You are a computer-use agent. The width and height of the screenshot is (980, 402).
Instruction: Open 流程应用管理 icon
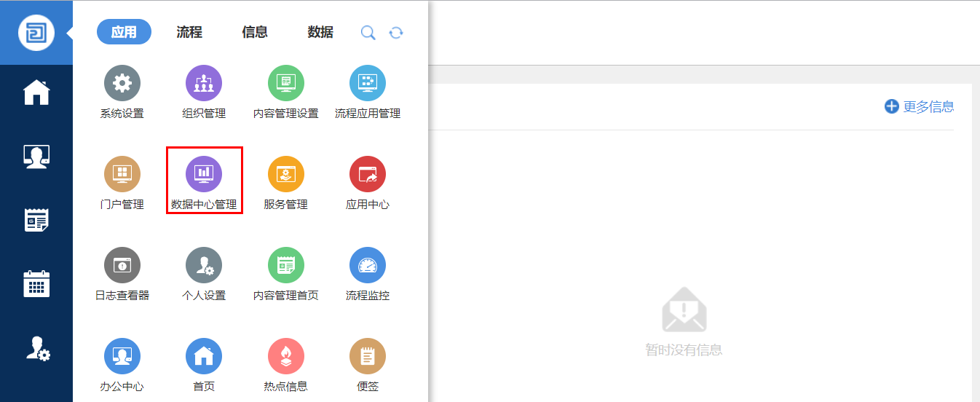tap(368, 84)
